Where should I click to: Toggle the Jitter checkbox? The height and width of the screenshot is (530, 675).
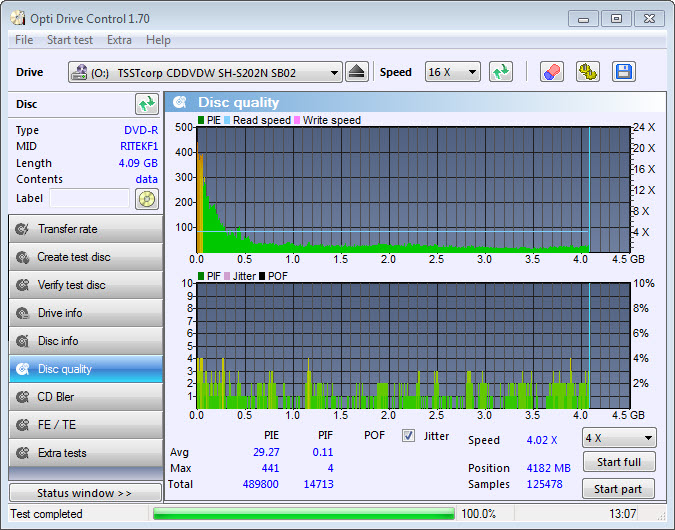[x=408, y=436]
